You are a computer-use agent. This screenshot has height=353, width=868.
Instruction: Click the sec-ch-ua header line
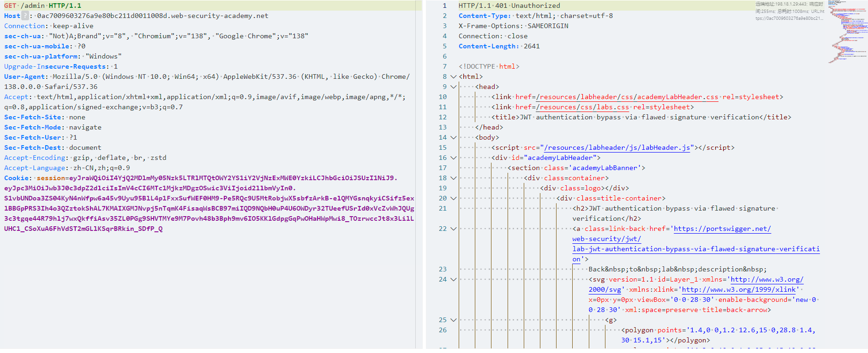(x=156, y=36)
